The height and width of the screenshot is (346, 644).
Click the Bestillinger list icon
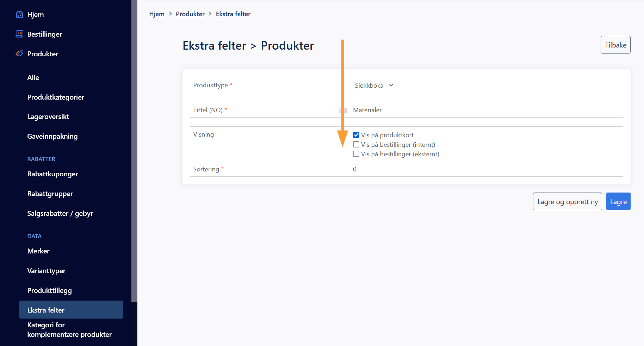[20, 34]
